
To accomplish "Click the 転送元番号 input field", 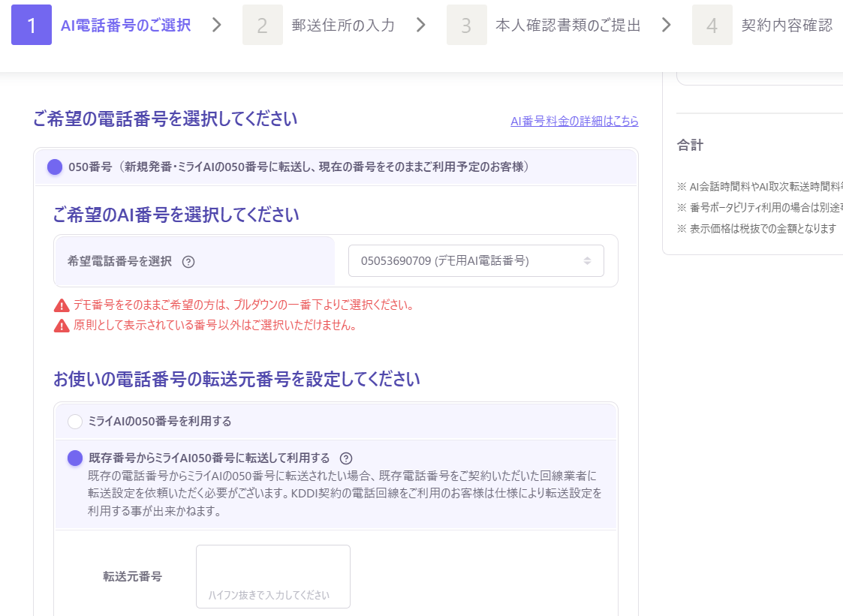I will [x=272, y=576].
